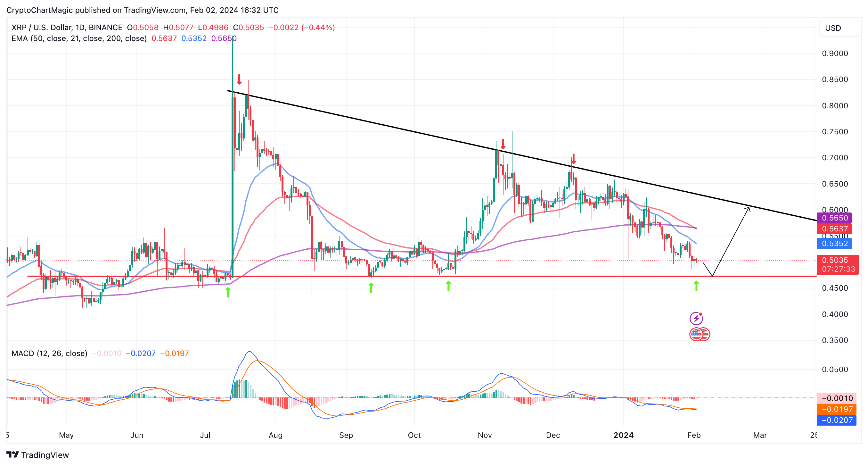The image size is (868, 466).
Task: Click the high price H0.5077 in header
Action: pos(178,28)
